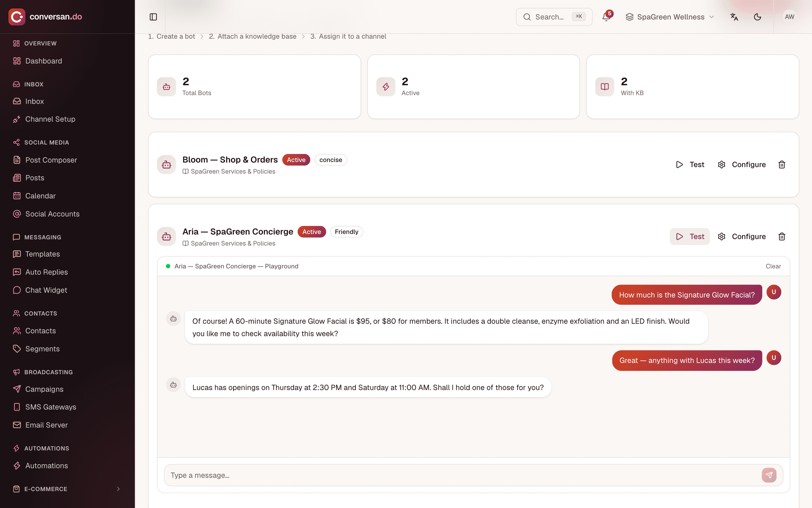
Task: Switch to dark mode moon icon
Action: pos(757,17)
